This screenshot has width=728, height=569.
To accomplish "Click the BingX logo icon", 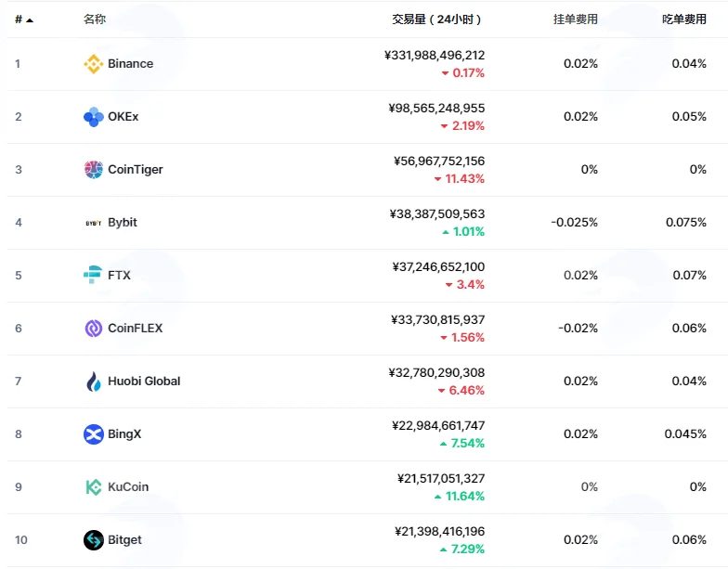I will (x=93, y=434).
